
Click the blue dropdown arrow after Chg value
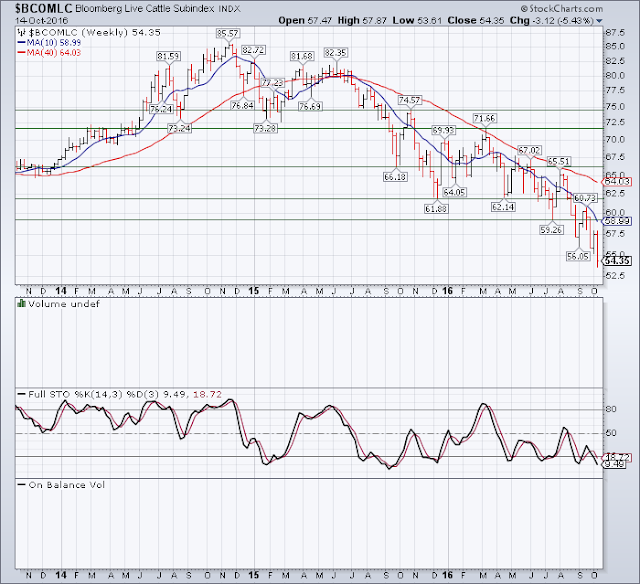pyautogui.click(x=600, y=21)
